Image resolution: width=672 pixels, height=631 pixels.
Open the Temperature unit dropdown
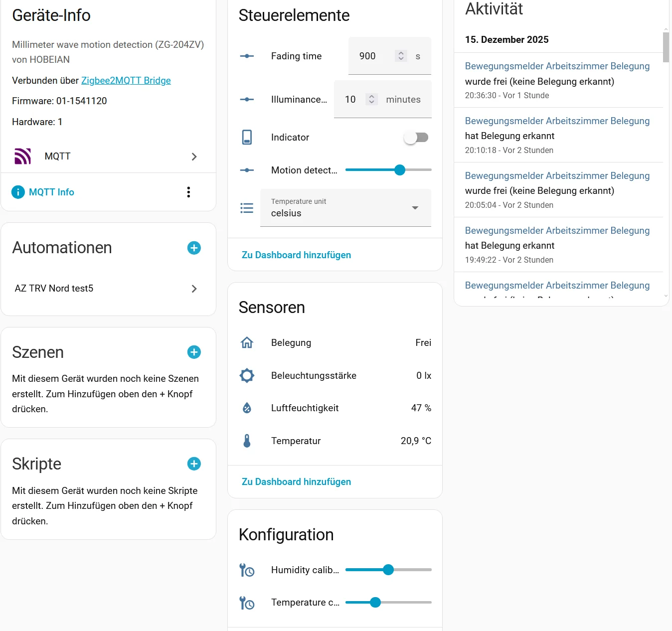click(345, 208)
